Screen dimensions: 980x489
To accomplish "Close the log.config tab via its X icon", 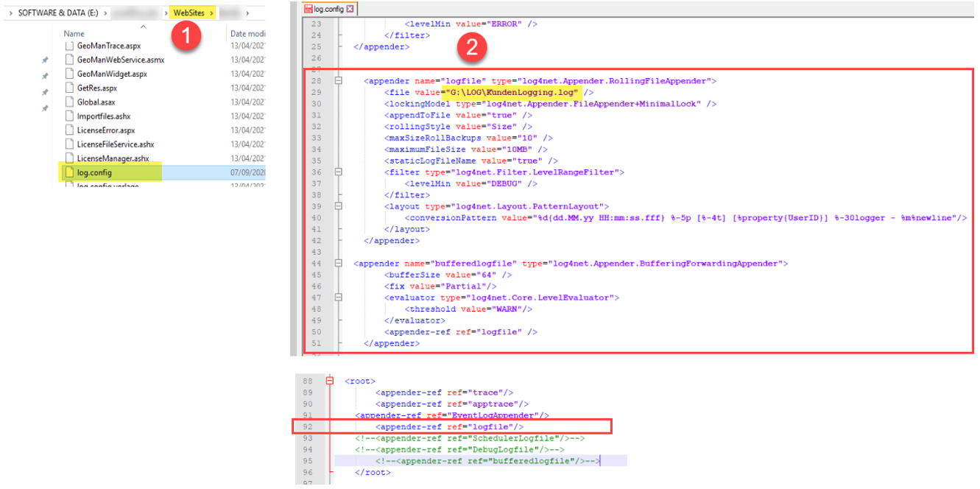I will (350, 8).
